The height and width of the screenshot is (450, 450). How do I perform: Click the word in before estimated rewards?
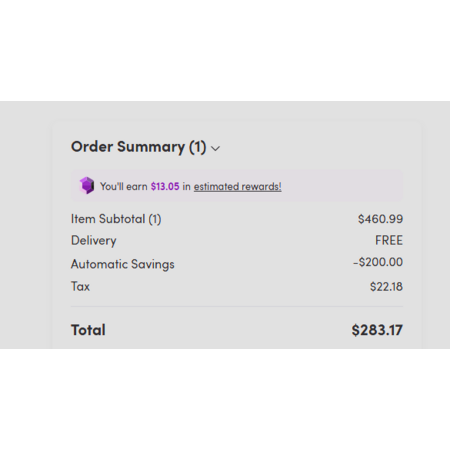[x=187, y=186]
